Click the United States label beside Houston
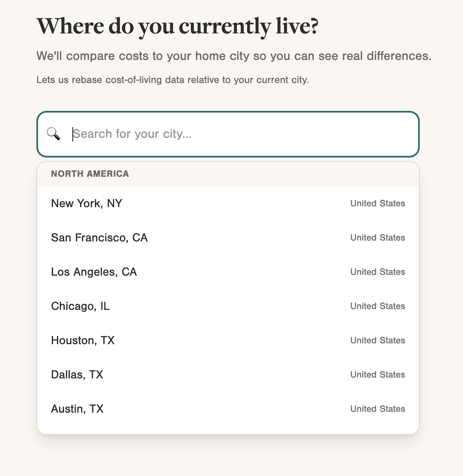This screenshot has height=476, width=463. [377, 340]
